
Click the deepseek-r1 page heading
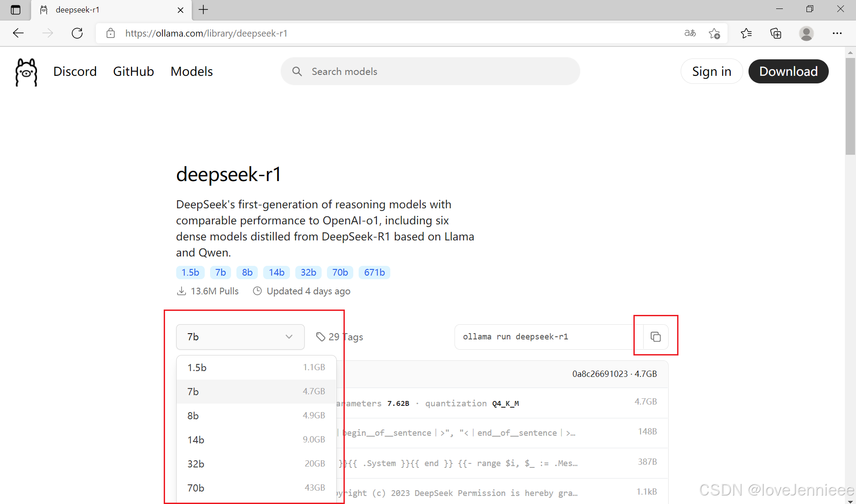228,174
